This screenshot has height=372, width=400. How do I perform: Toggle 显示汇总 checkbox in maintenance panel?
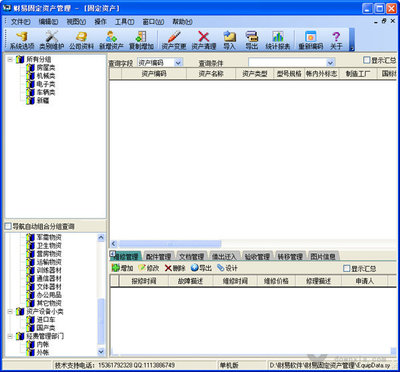coord(347,268)
